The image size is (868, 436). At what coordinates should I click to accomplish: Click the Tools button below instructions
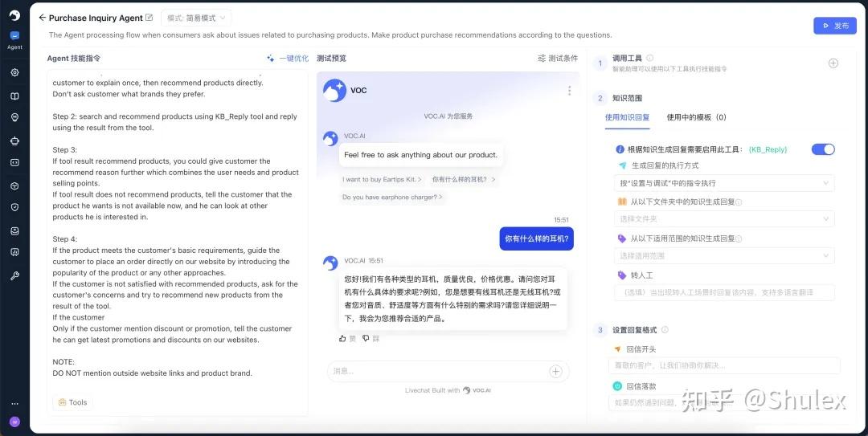tap(72, 402)
